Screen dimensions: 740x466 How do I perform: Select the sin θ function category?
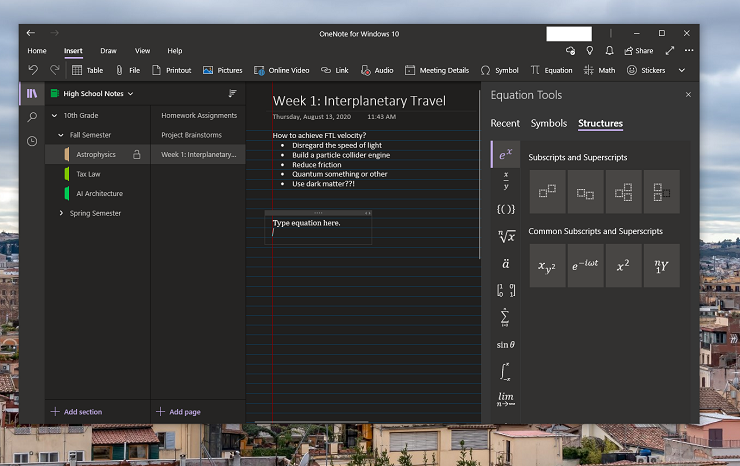click(x=506, y=345)
